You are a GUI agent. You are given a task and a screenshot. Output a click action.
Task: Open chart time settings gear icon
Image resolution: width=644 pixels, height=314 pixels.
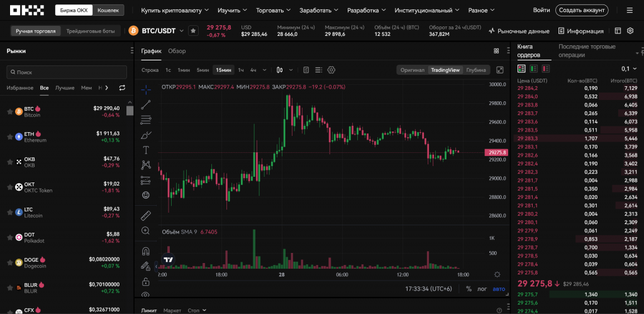pyautogui.click(x=497, y=274)
